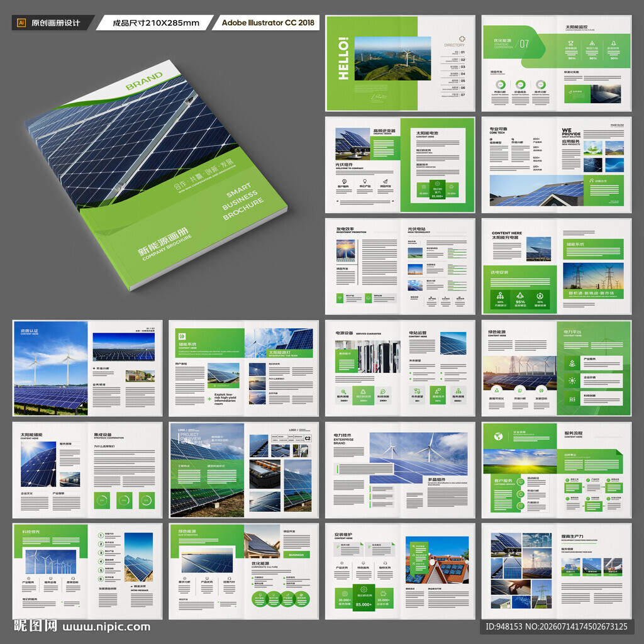Click the Adobe Illustrator CC 2018 label
Viewport: 644px width, 644px height.
click(x=268, y=23)
